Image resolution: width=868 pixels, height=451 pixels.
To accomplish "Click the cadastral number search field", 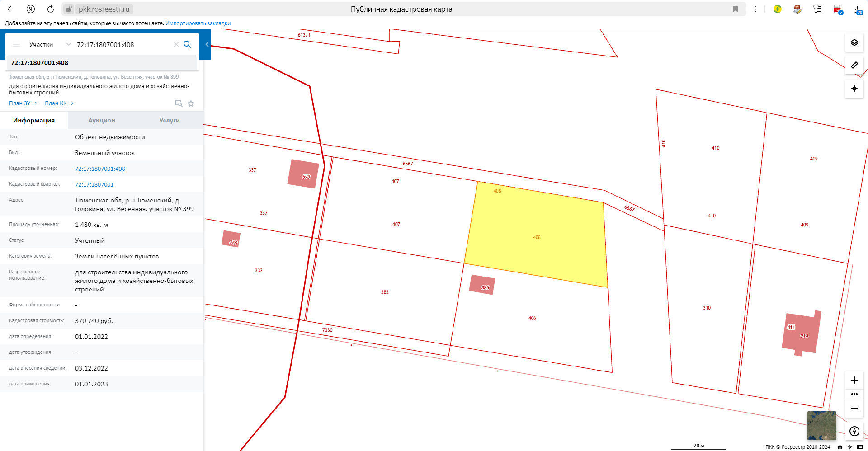I will 122,45.
